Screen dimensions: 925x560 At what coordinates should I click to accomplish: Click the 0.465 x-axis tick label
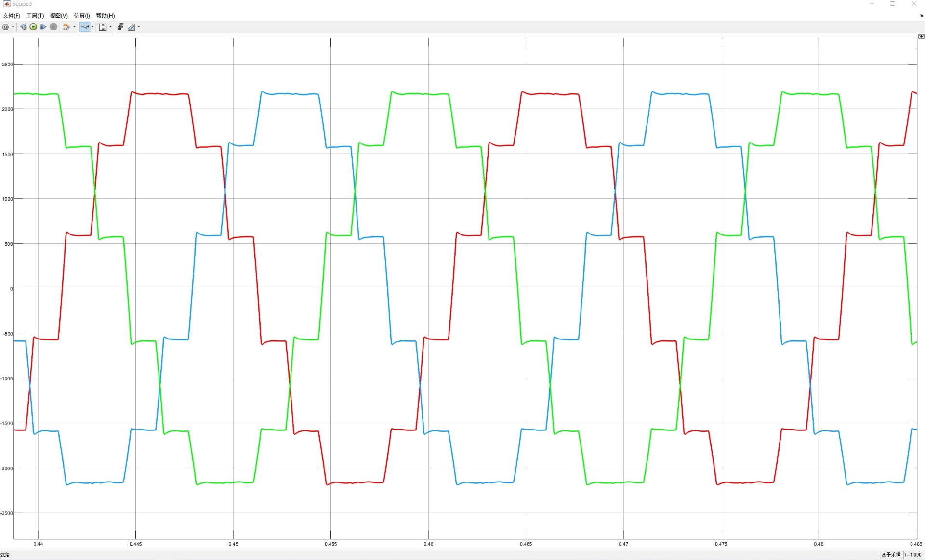[526, 544]
